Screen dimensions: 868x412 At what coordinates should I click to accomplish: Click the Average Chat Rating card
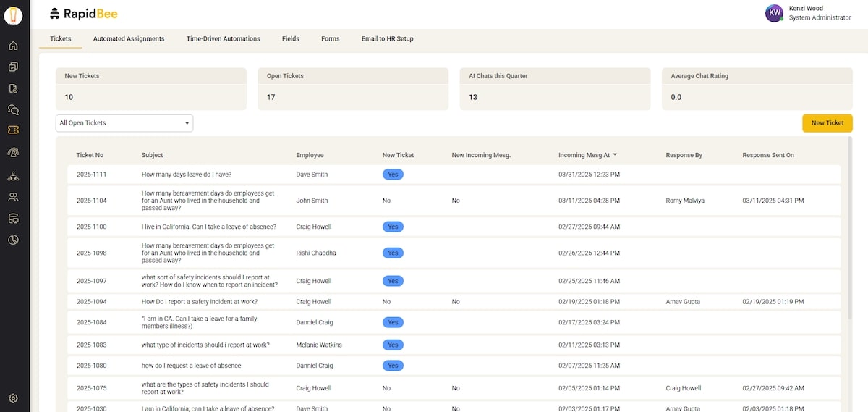point(757,89)
